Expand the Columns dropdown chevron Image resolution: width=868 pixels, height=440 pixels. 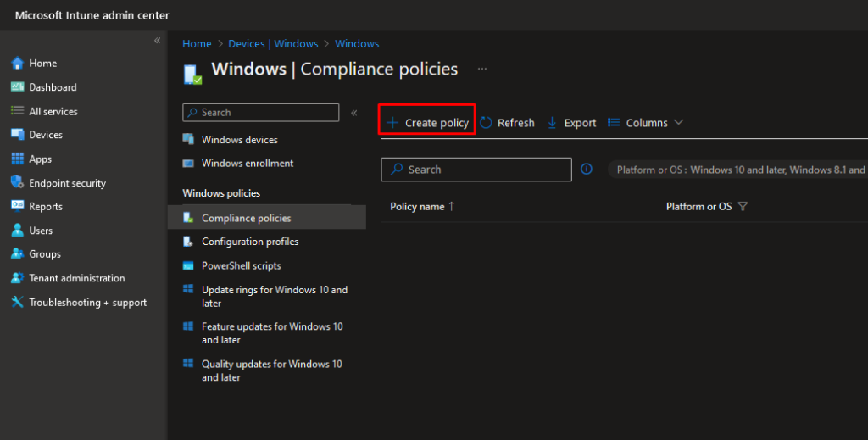click(x=679, y=122)
